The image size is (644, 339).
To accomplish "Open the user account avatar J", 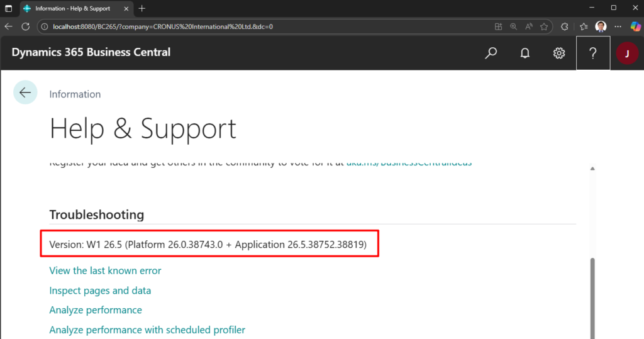I will (x=626, y=53).
